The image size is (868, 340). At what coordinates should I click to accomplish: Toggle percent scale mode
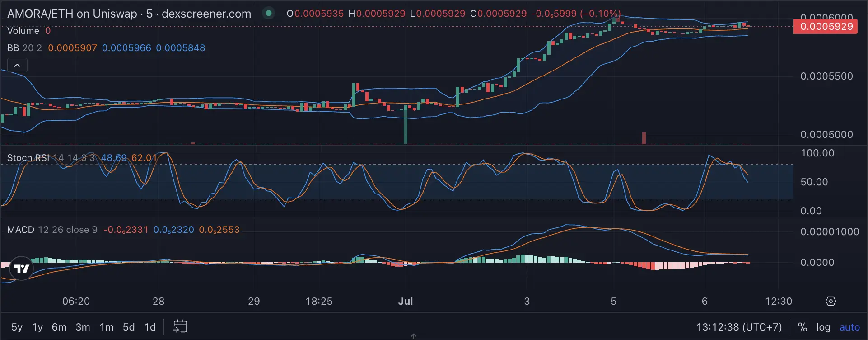803,327
